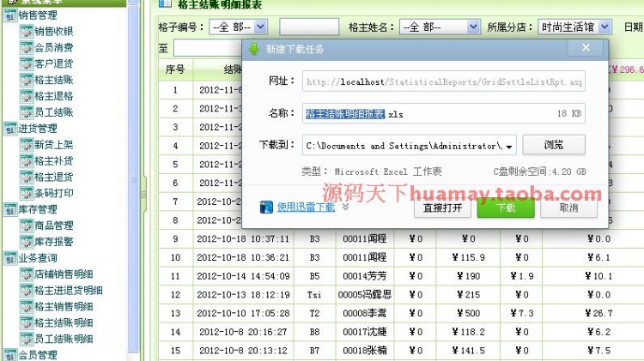Viewport: 644px width, 361px height.
Task: Click the 浏览 browse button
Action: pos(554,145)
